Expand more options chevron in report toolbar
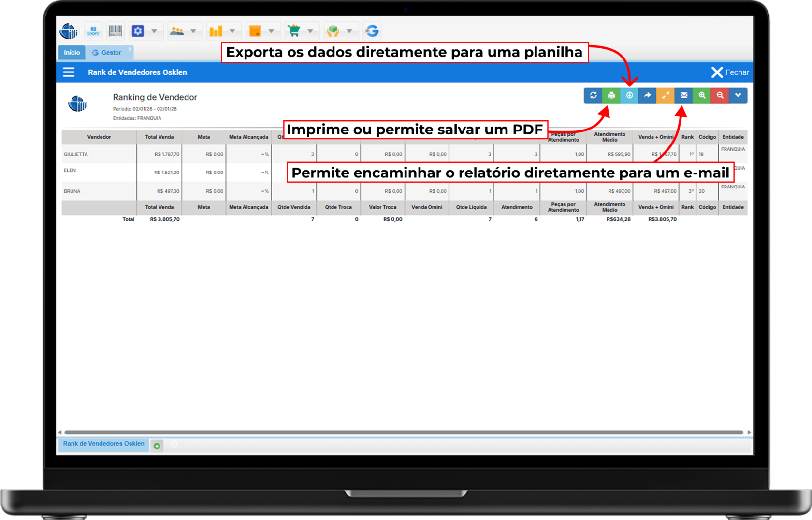 pyautogui.click(x=738, y=96)
